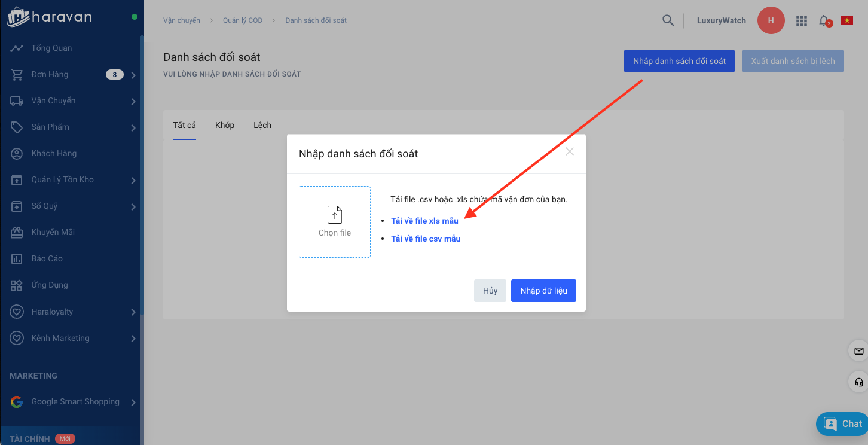Open the apps grid menu
868x445 pixels.
tap(802, 21)
